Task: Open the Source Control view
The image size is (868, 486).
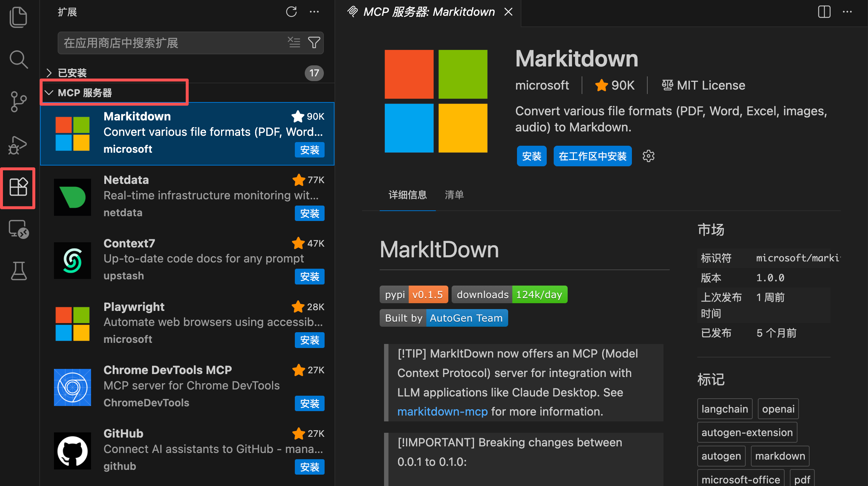Action: click(x=18, y=102)
